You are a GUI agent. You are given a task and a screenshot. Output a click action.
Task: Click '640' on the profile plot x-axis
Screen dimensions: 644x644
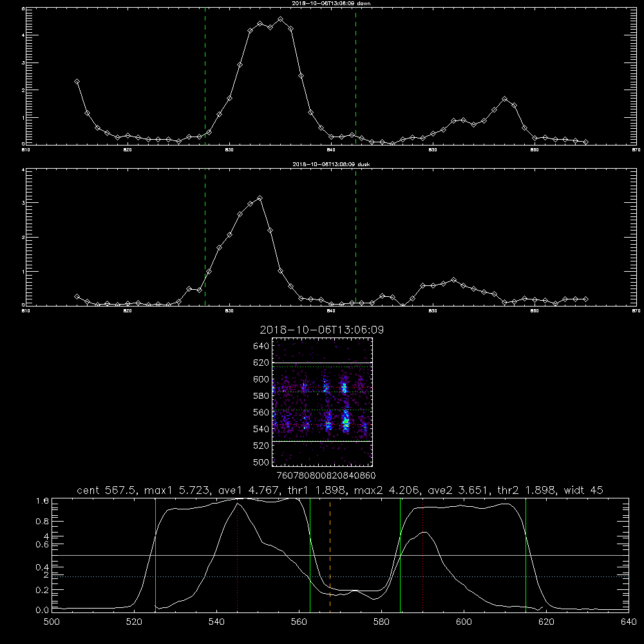tap(629, 622)
